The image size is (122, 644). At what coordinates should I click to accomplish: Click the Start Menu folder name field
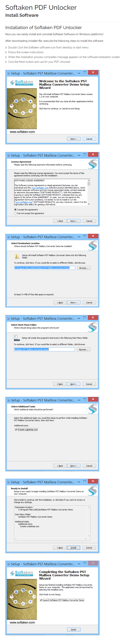[x=44, y=349]
